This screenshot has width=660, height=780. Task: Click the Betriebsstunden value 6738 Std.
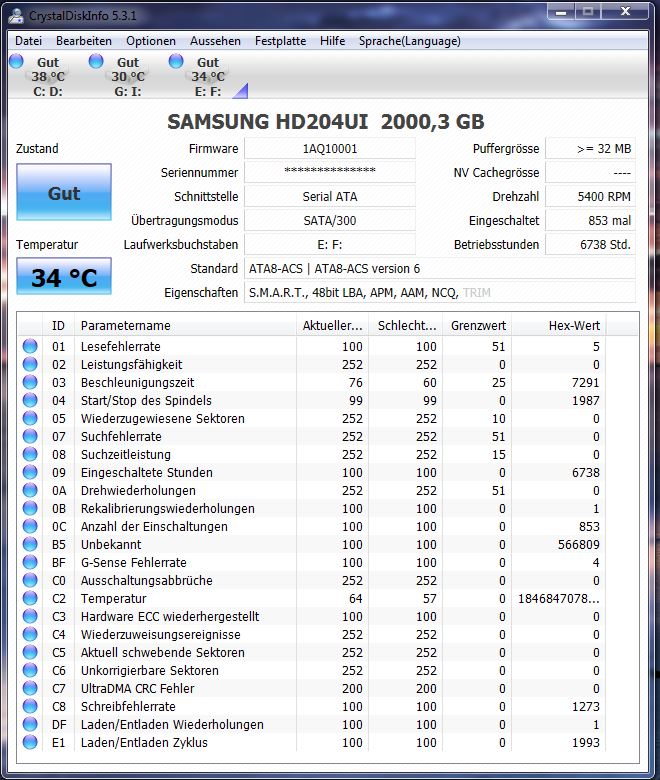590,244
